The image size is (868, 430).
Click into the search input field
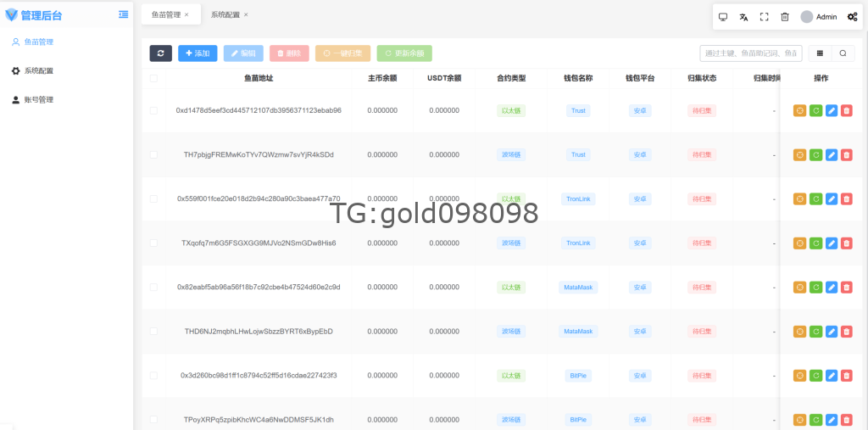(x=750, y=53)
